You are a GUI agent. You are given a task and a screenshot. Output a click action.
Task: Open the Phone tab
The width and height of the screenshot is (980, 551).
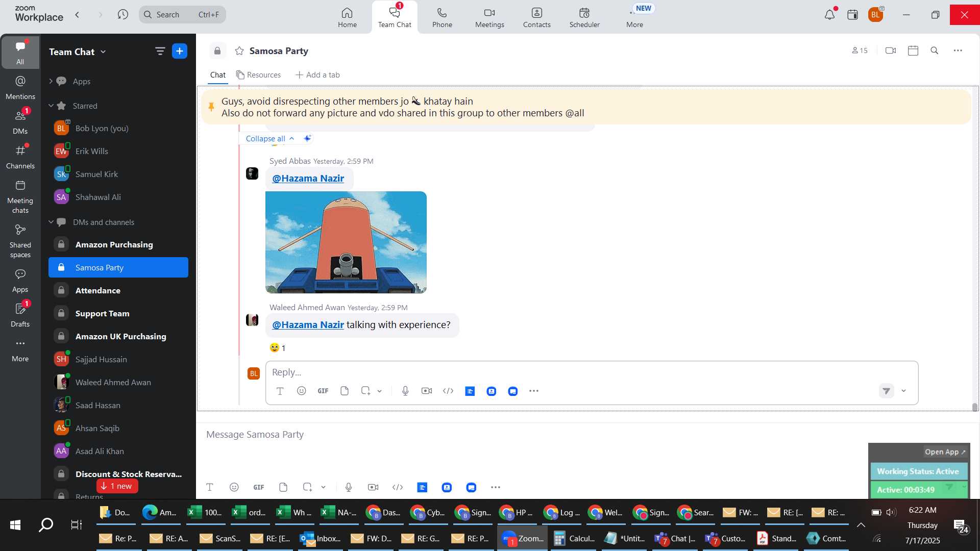click(442, 17)
